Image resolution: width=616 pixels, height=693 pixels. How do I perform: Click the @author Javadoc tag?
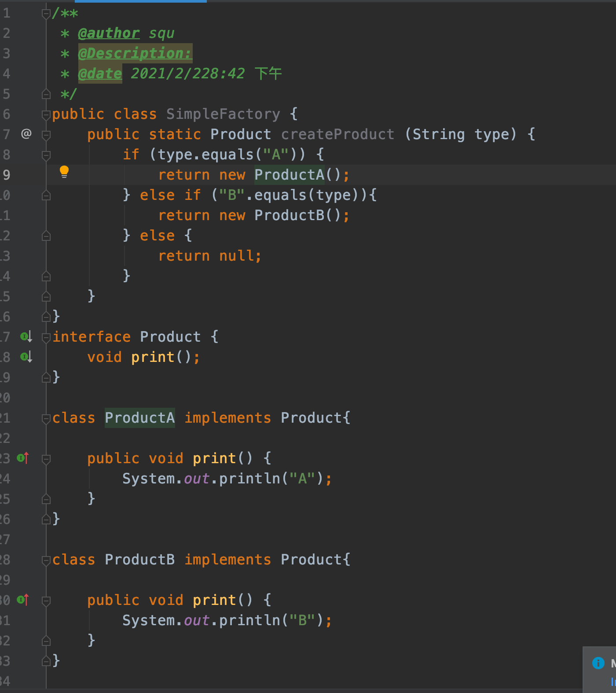click(109, 33)
